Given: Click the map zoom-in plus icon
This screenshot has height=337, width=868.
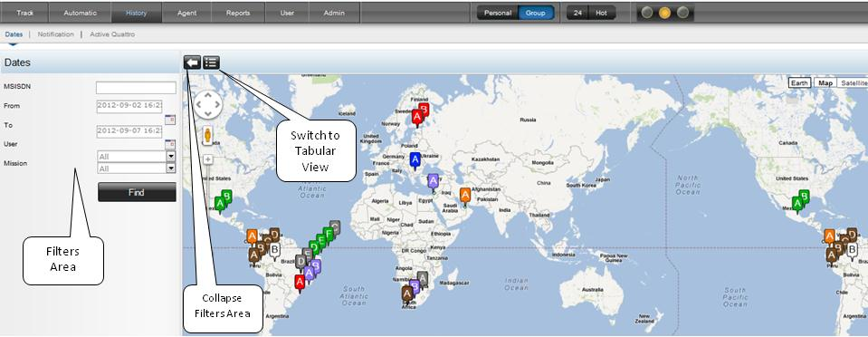Looking at the screenshot, I should (208, 159).
